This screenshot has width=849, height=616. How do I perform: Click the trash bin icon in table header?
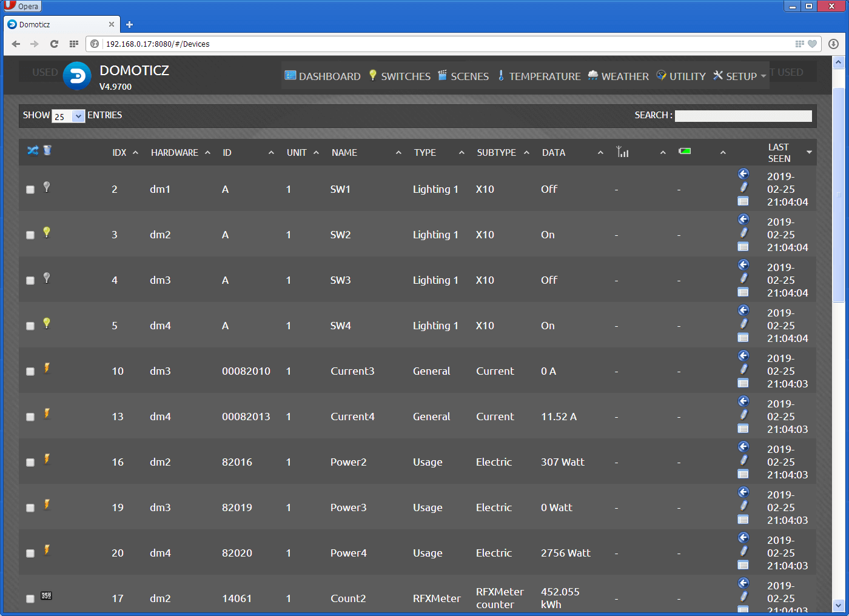[47, 150]
